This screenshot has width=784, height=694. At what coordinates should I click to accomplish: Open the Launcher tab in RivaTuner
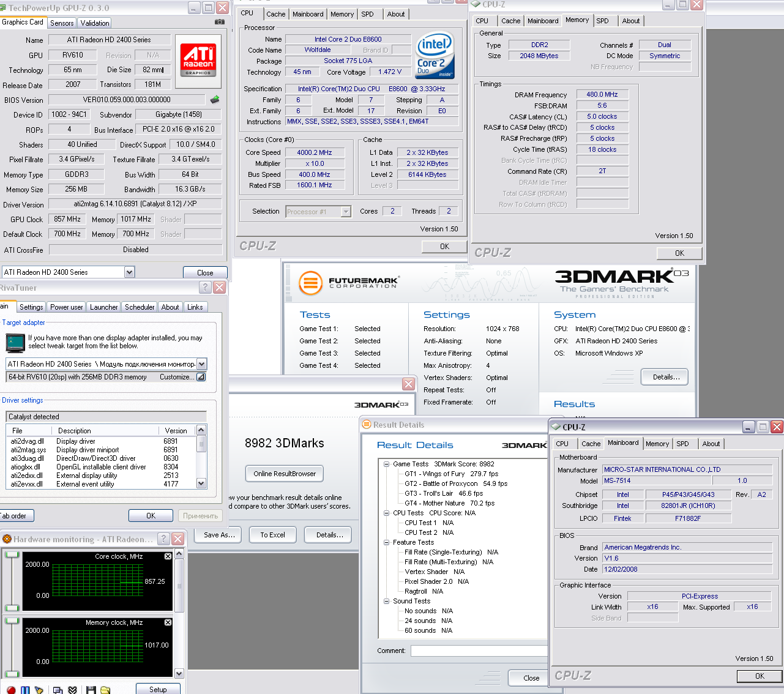click(x=104, y=307)
